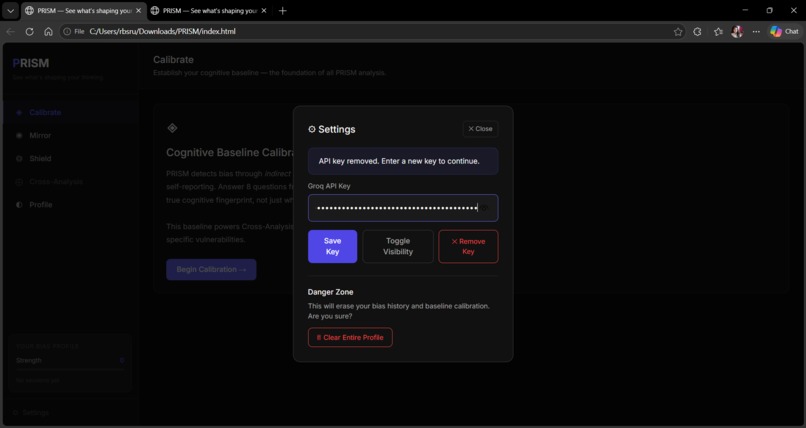
Task: Click the Remove Key button
Action: (x=468, y=246)
